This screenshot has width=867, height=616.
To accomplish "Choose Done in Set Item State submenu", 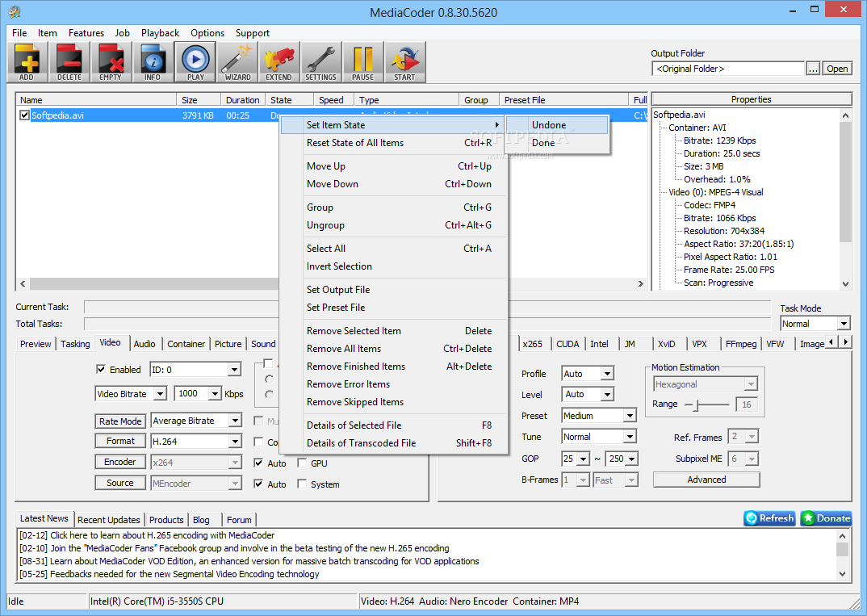I will tap(557, 143).
